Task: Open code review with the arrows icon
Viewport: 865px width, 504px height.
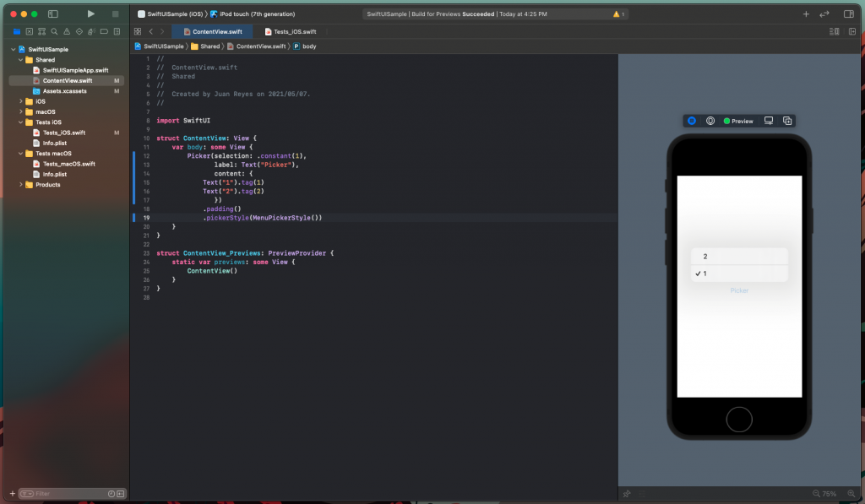Action: (824, 14)
